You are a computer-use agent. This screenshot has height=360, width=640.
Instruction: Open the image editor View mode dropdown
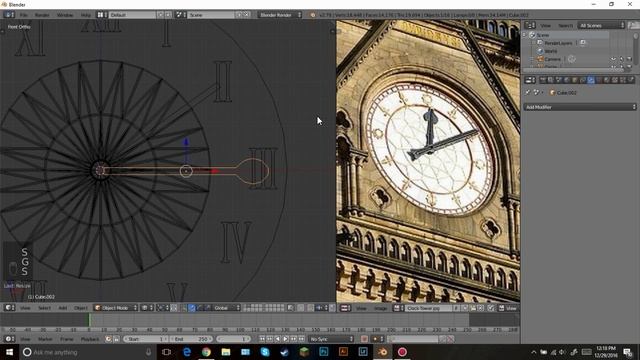508,308
